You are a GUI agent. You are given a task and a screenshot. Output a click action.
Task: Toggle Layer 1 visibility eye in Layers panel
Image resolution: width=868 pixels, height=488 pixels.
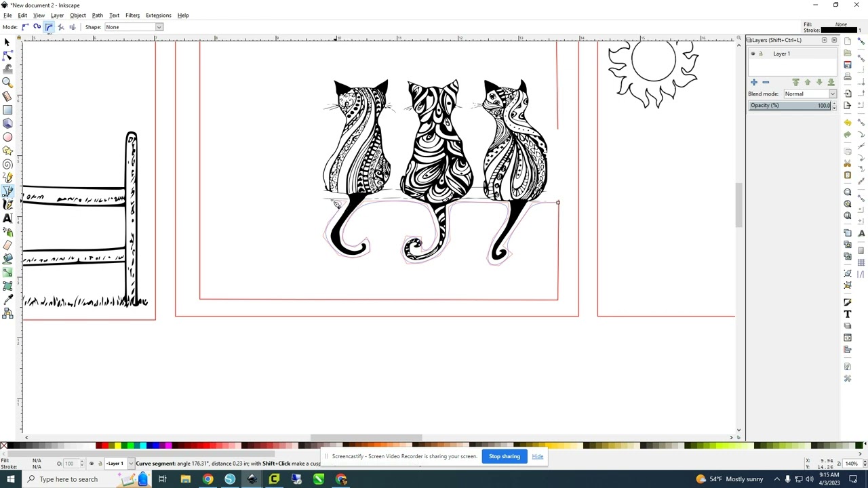(x=753, y=54)
